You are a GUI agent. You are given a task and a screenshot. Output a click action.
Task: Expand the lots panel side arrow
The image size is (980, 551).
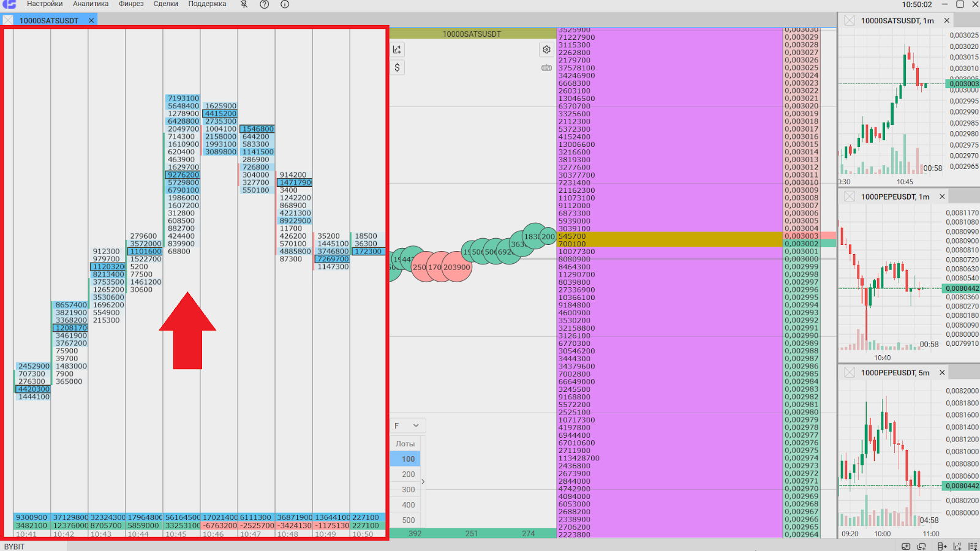(423, 482)
